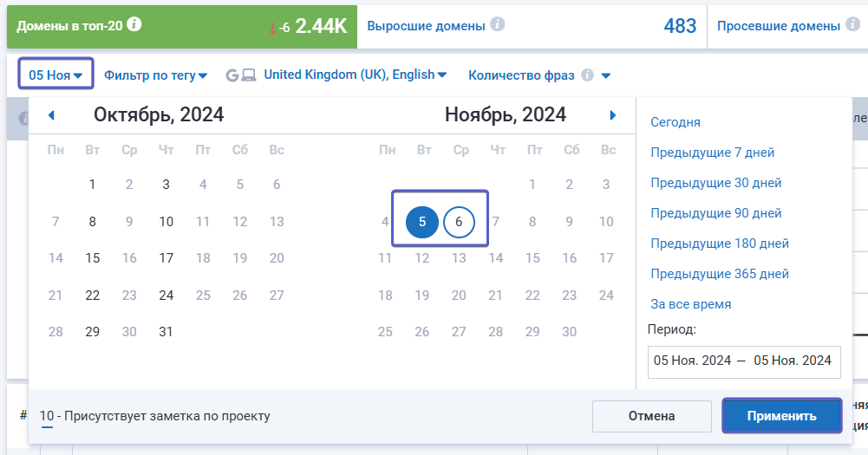Click info icon next to Просевшие домены
The height and width of the screenshot is (455, 868).
pyautogui.click(x=854, y=25)
